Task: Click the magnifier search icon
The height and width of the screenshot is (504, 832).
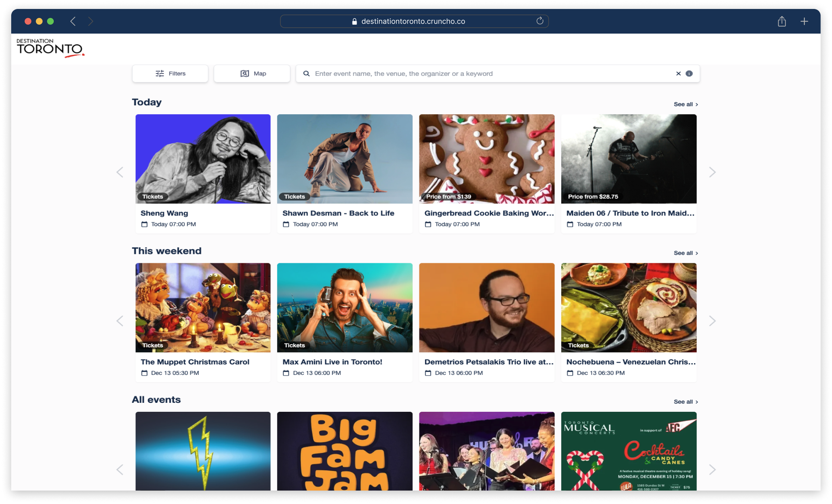Action: (x=306, y=74)
